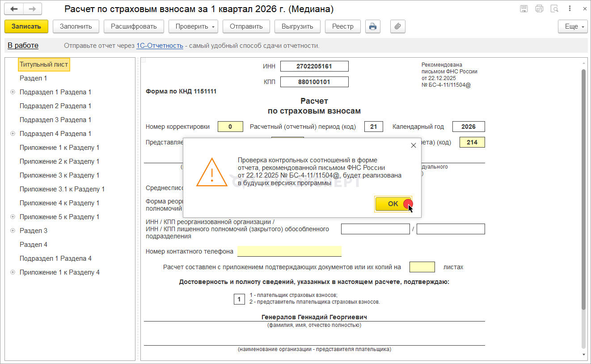The height and width of the screenshot is (364, 591).
Task: Open the 1С-Отчетность link
Action: (x=160, y=46)
